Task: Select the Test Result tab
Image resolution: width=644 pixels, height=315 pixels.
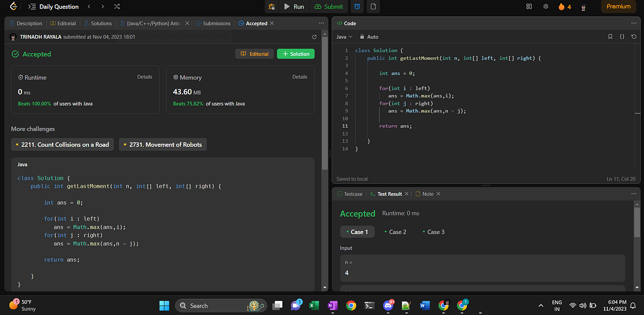Action: 386,194
